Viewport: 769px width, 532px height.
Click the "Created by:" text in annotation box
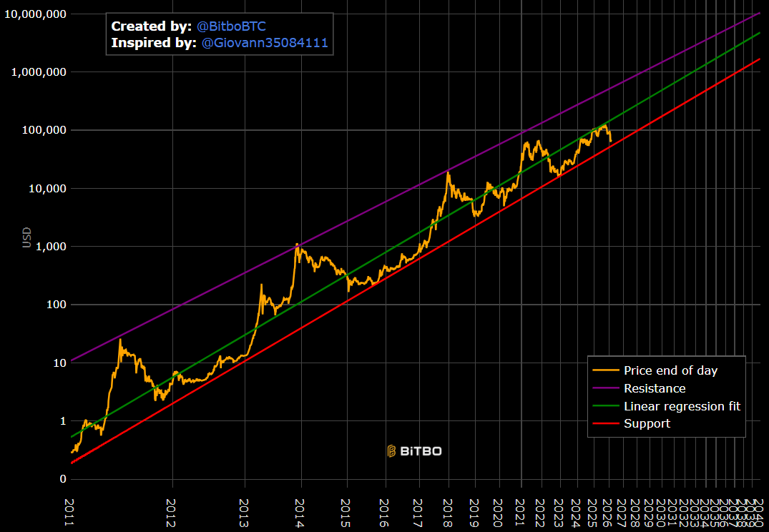(151, 26)
